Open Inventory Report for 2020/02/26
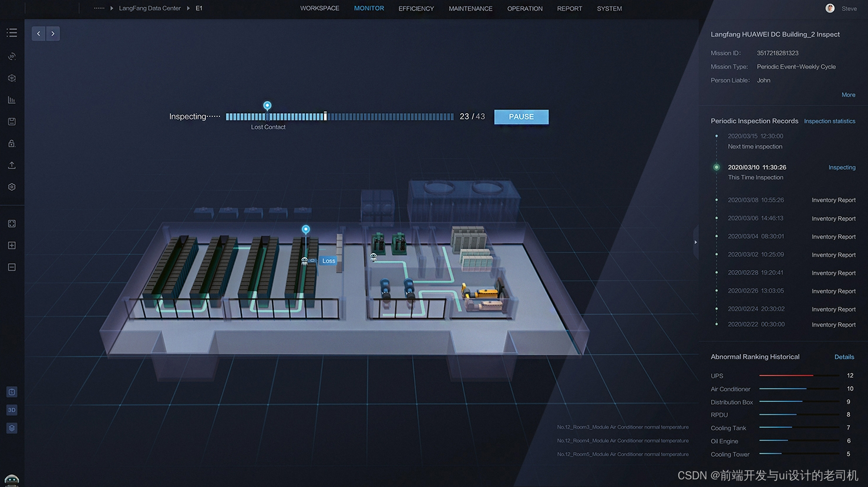The image size is (868, 487). click(x=833, y=291)
